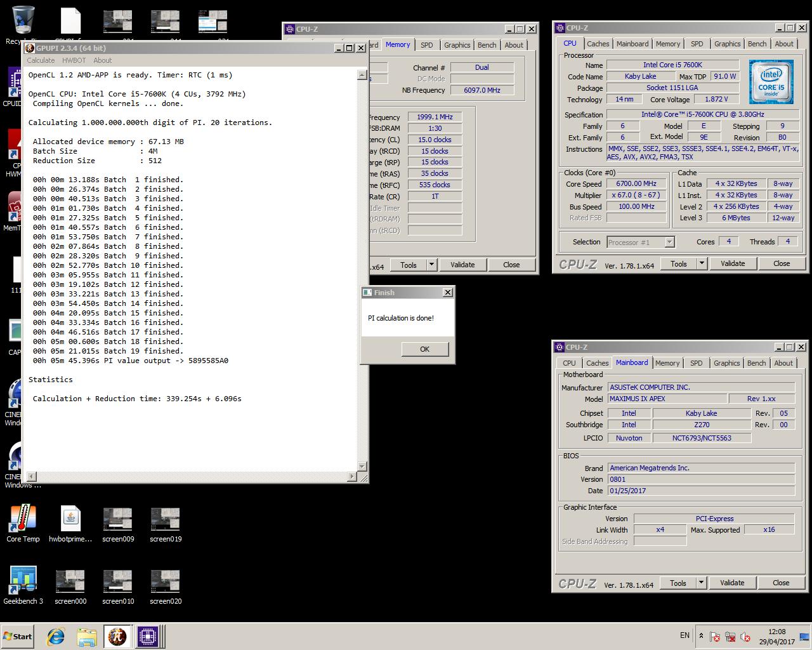Open the hwbotprime Java file icon
The width and height of the screenshot is (812, 650).
click(70, 524)
